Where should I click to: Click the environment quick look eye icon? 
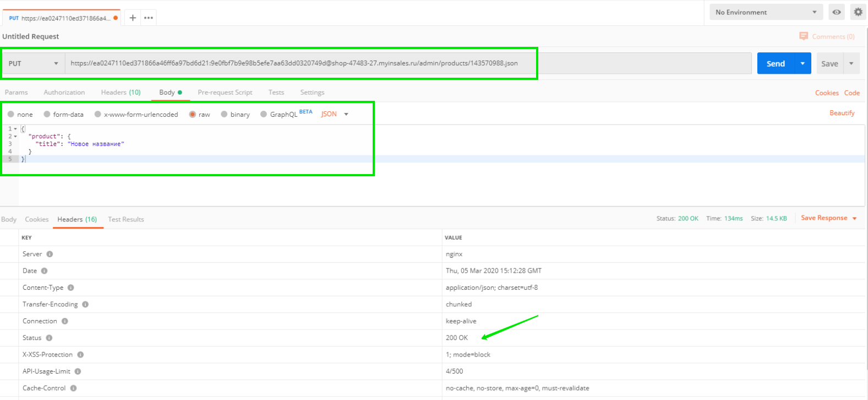(837, 12)
